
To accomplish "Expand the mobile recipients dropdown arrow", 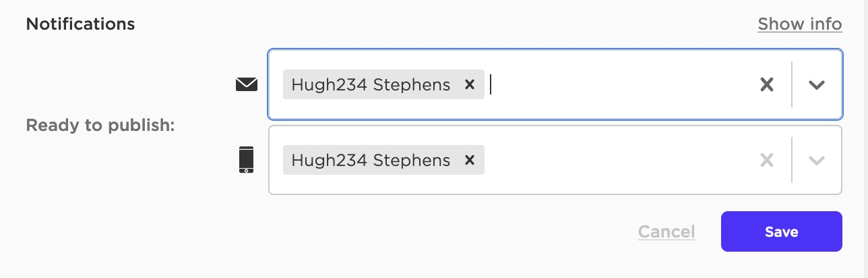I will pyautogui.click(x=817, y=160).
